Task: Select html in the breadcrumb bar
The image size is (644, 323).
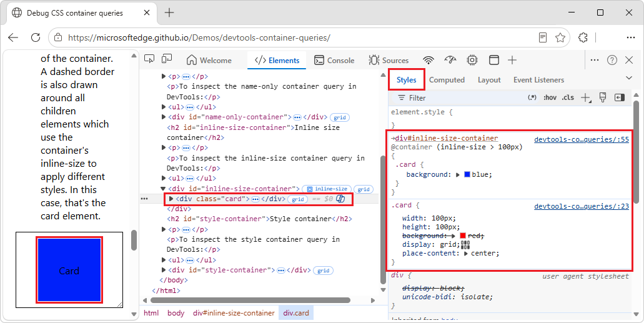Action: point(151,313)
